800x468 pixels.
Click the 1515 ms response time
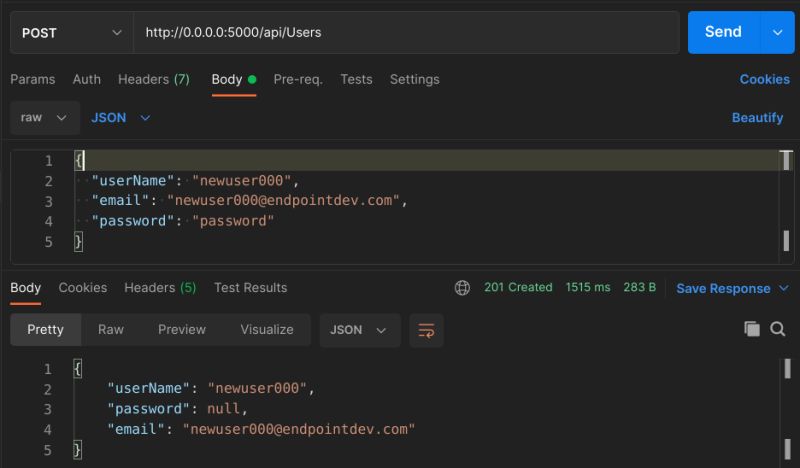coord(588,287)
